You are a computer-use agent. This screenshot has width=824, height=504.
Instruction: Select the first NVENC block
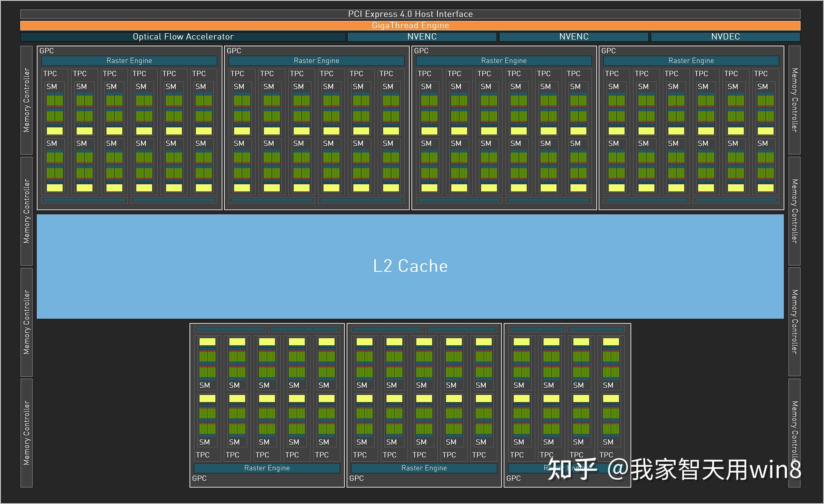point(422,37)
